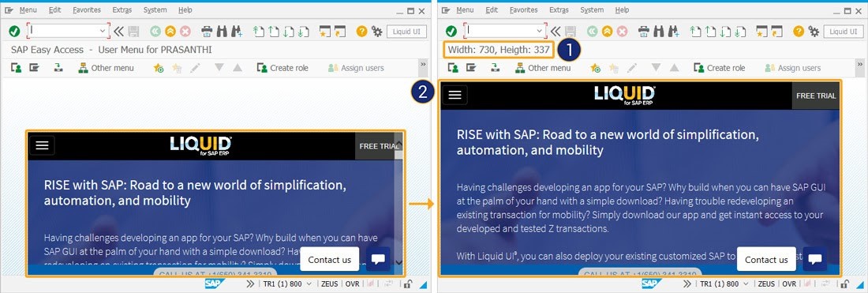Open the Extras menu in right window
Viewport: 868px width, 293px height.
click(559, 10)
